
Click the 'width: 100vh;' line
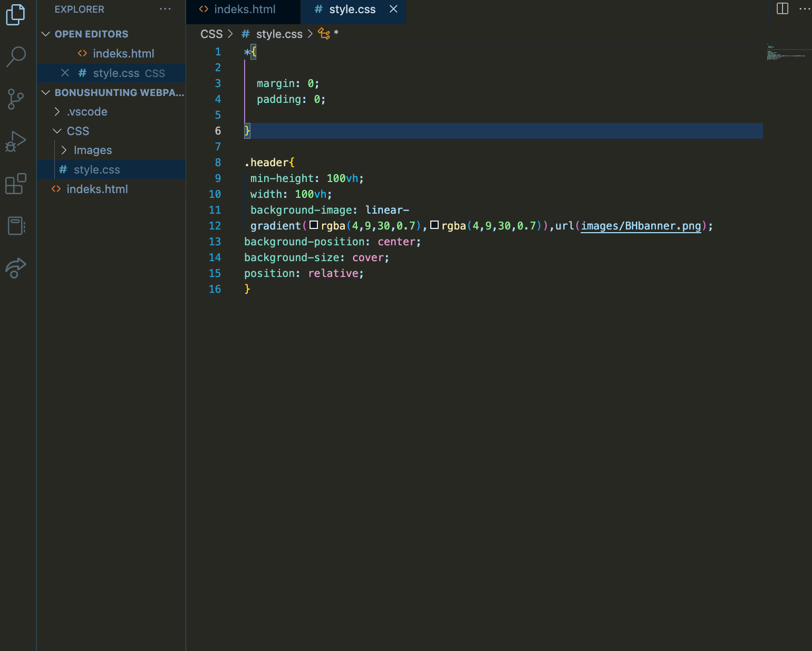pos(291,194)
